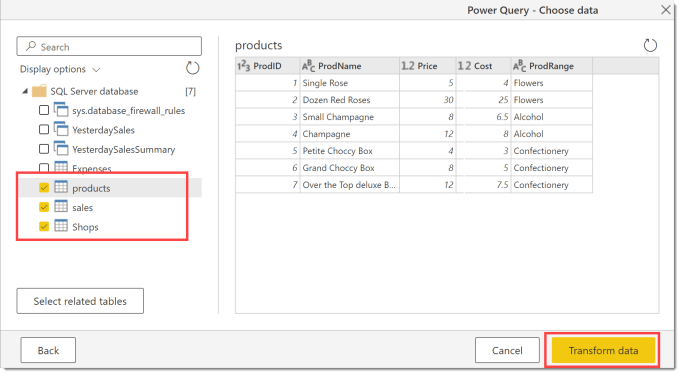Click the Dozen Red Roses cell
The width and height of the screenshot is (680, 374).
click(x=350, y=100)
